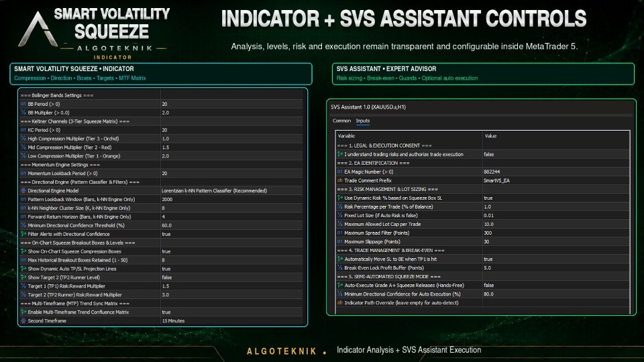Click the boolean icon beside Show Target 2
The height and width of the screenshot is (362, 644).
pos(23,277)
